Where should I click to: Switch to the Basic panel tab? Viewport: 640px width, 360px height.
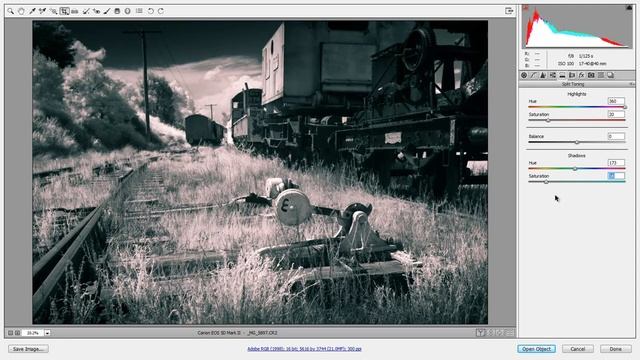click(x=524, y=75)
